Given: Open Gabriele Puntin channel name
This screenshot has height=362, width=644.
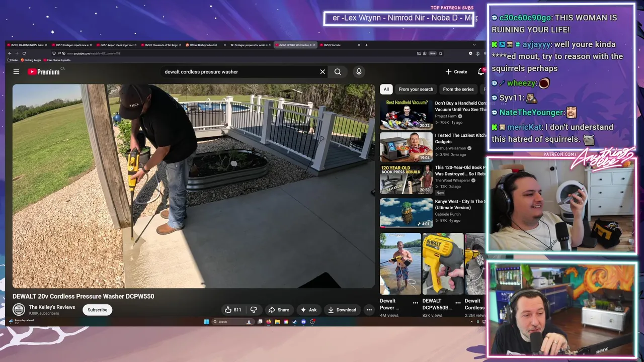Looking at the screenshot, I should tap(448, 214).
